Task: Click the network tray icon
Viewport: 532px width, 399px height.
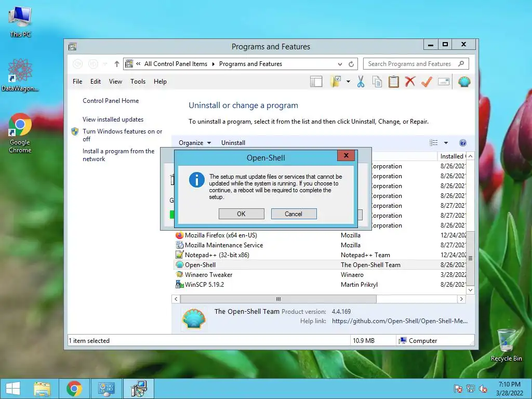Action: tap(471, 389)
